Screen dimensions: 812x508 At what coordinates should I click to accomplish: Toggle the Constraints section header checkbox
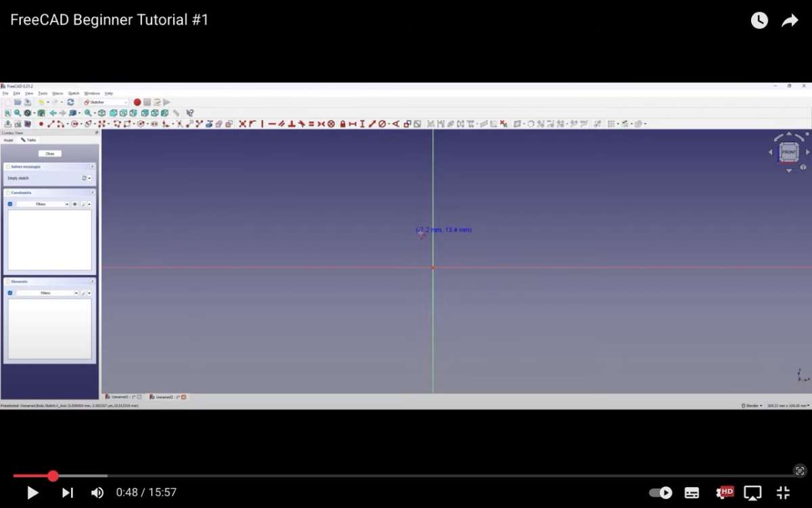coord(8,192)
